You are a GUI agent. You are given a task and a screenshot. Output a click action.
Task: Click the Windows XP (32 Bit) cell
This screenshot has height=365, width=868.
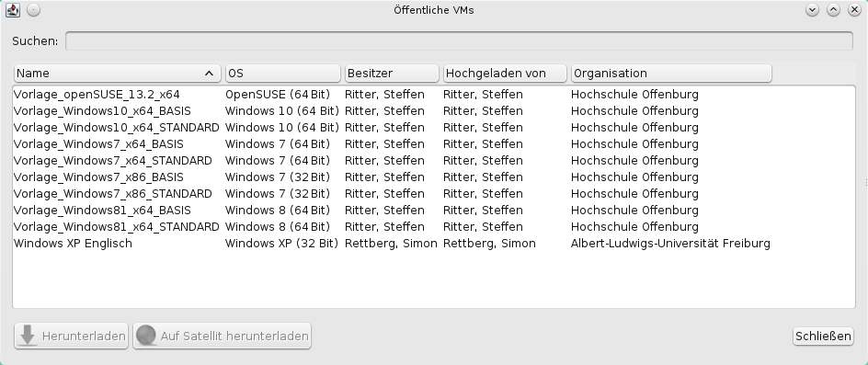[281, 244]
